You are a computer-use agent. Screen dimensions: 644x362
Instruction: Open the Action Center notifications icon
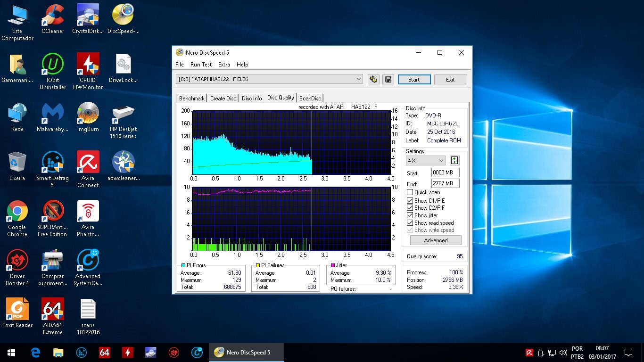(x=628, y=353)
